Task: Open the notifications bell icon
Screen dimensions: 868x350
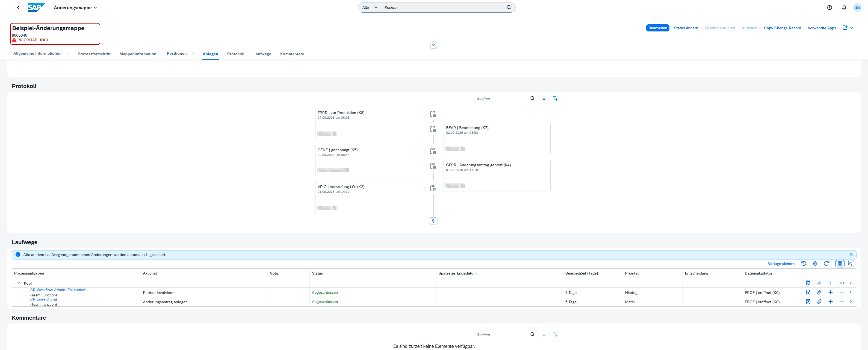Action: point(844,7)
